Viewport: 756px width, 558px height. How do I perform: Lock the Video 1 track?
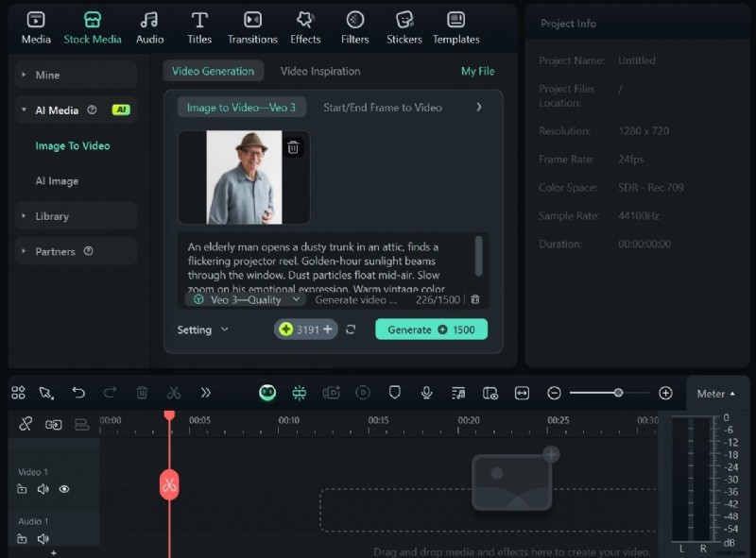click(x=21, y=489)
